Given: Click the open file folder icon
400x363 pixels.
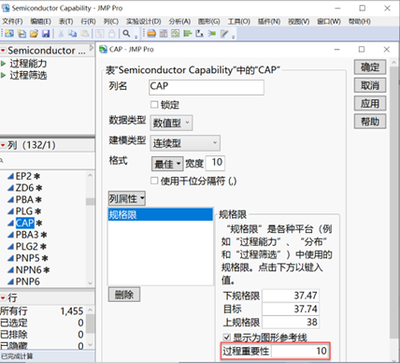Looking at the screenshot, I should [x=34, y=33].
